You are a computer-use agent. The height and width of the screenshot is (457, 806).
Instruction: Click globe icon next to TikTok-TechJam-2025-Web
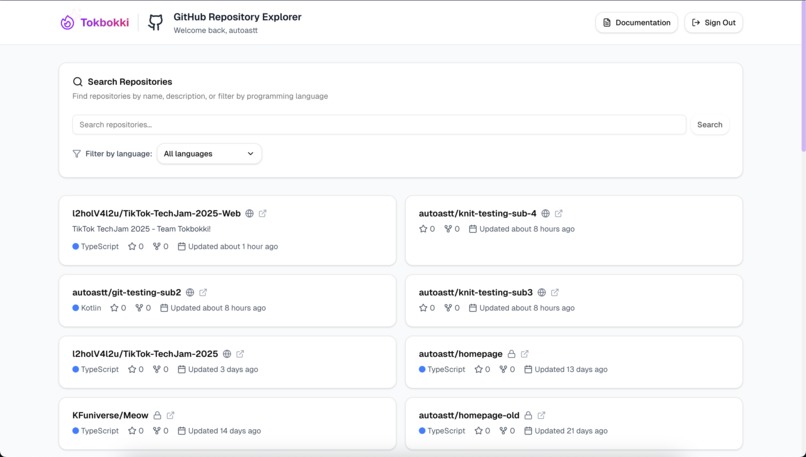point(249,213)
